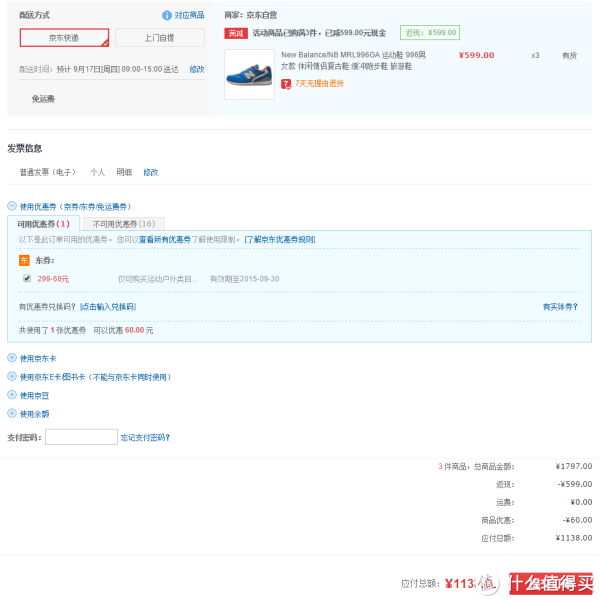This screenshot has height=601, width=600.
Task: Expand 使用京东E卡/图书卡 section
Action: coord(12,377)
